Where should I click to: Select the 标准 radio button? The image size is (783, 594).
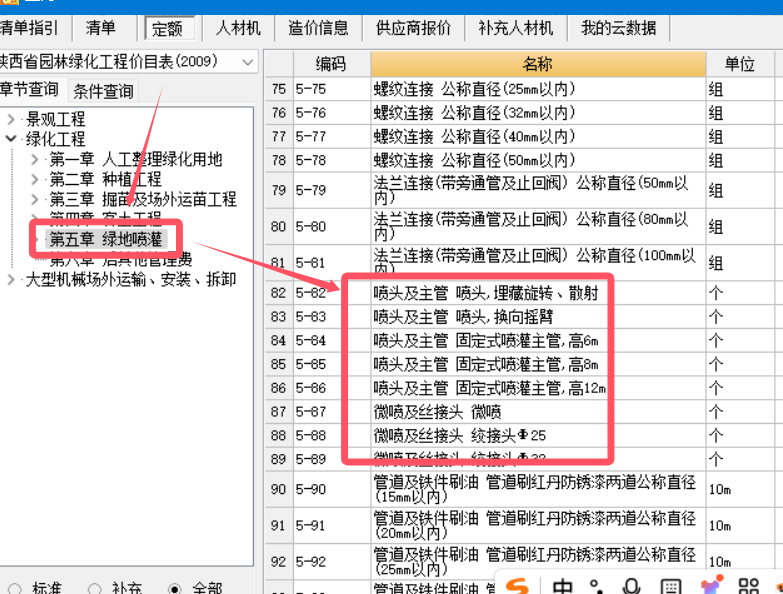(15, 589)
